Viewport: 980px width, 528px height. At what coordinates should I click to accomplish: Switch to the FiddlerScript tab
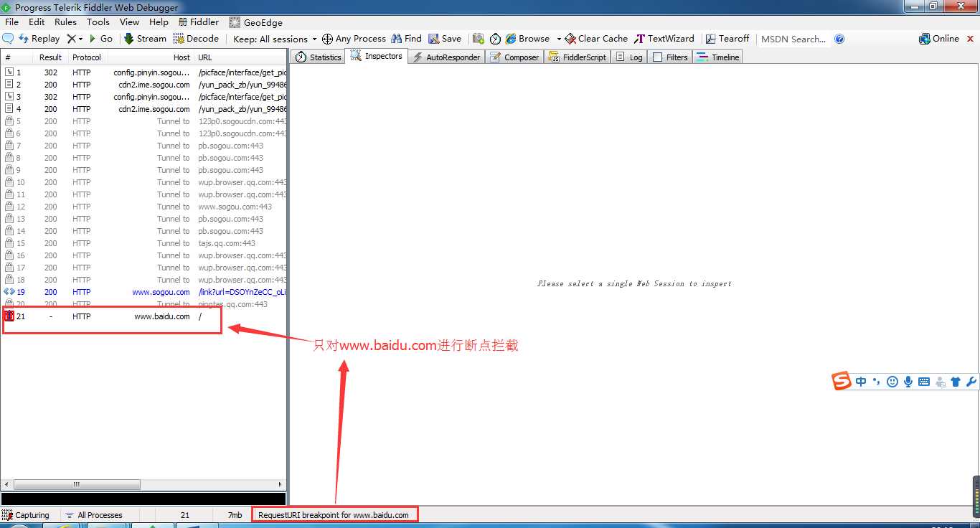[x=578, y=57]
